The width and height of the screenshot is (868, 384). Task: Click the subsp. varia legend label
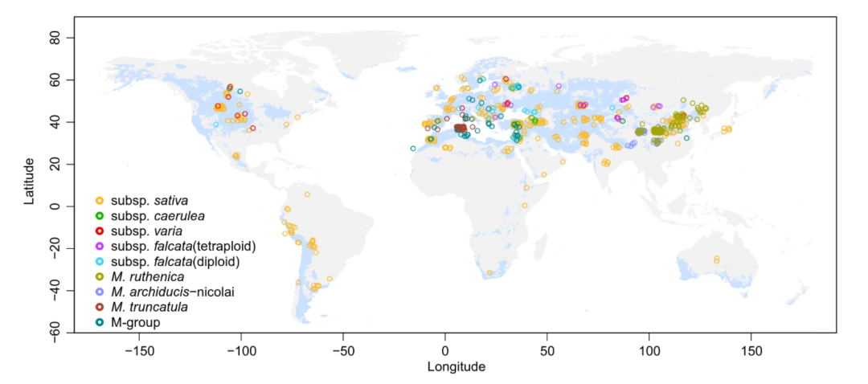(147, 231)
